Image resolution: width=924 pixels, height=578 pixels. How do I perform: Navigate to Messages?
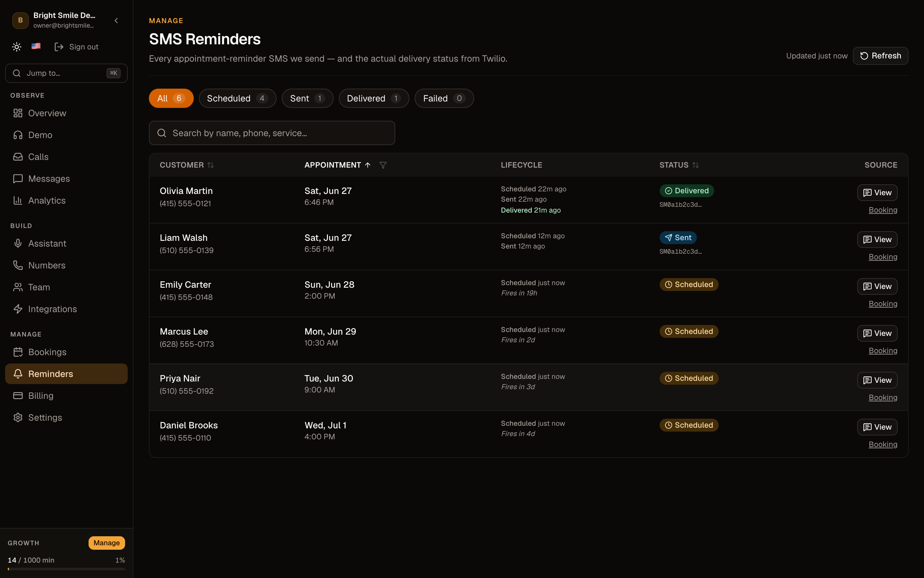(66, 179)
